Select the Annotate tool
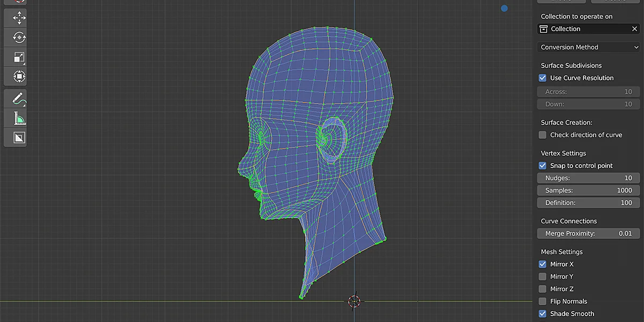Viewport: 644px width, 322px height. coord(16,98)
